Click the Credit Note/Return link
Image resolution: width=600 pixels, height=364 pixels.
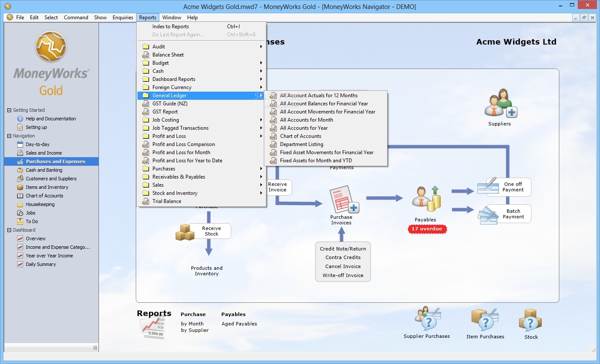343,249
